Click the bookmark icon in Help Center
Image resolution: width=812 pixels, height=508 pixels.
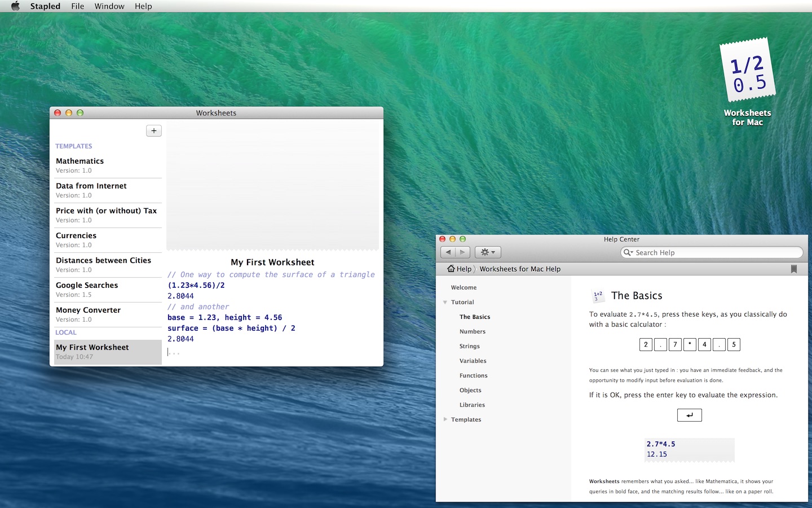tap(794, 269)
